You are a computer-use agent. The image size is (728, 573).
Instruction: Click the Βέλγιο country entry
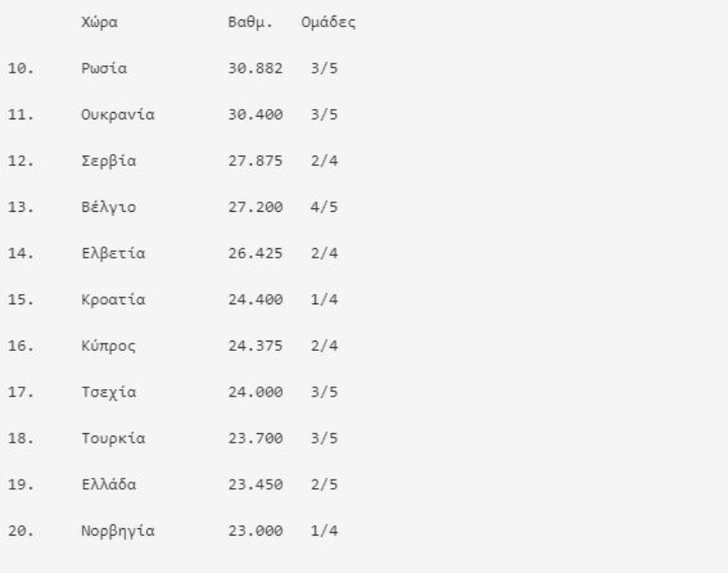(108, 206)
